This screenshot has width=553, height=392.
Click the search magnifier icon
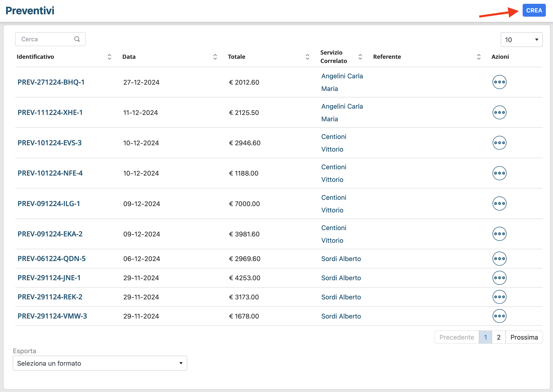click(77, 39)
